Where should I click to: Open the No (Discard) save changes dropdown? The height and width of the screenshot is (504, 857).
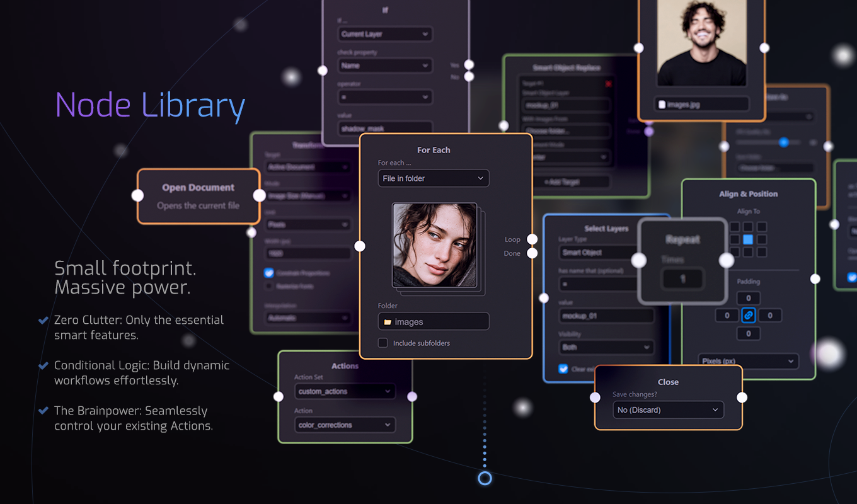[669, 409]
